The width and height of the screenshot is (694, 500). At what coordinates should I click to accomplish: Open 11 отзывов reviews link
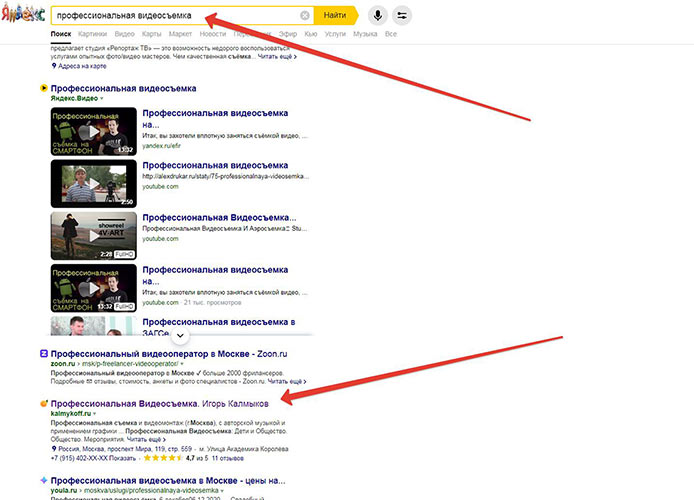pos(227,458)
